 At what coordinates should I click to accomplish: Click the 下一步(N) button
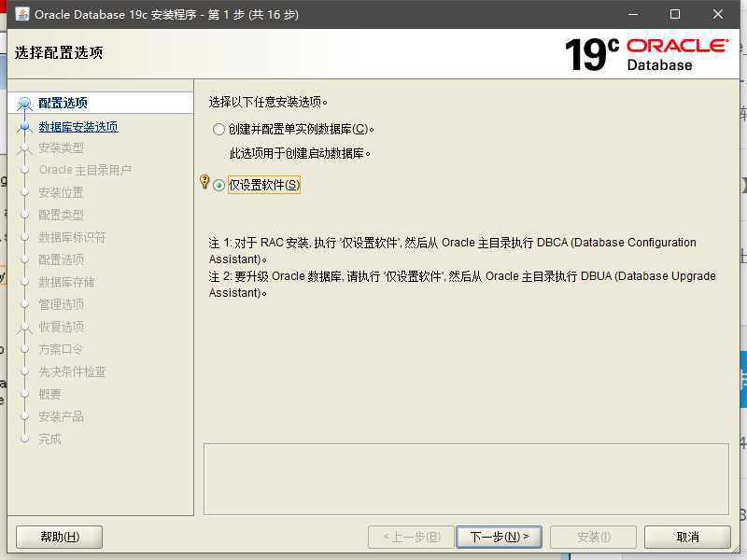point(499,538)
